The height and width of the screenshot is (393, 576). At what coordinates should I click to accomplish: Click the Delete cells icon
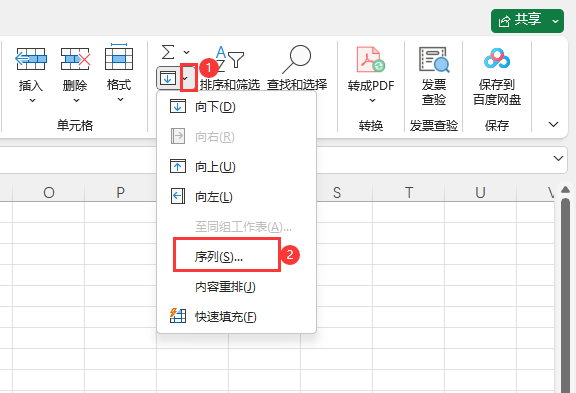point(75,59)
